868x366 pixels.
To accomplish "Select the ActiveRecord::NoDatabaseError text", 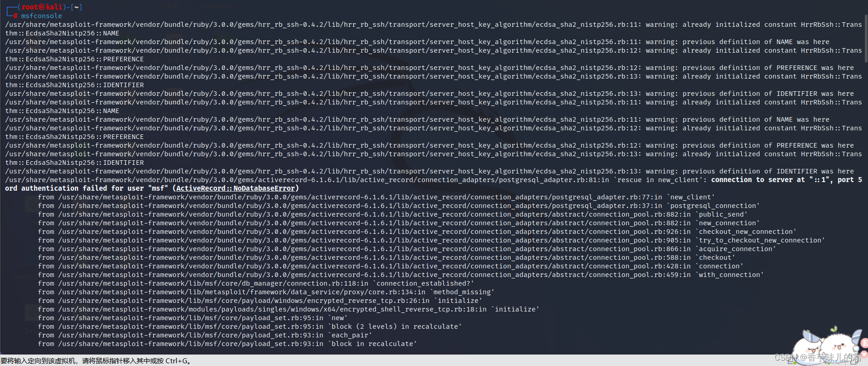I will point(235,188).
